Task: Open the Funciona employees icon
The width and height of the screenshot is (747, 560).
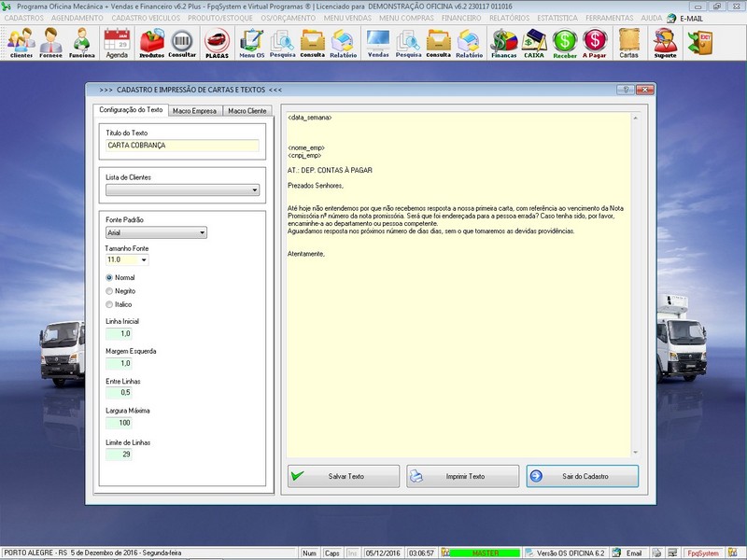Action: [81, 43]
